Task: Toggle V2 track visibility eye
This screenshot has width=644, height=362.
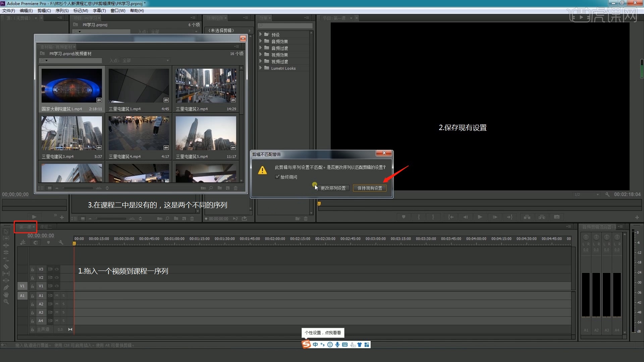Action: (x=57, y=278)
